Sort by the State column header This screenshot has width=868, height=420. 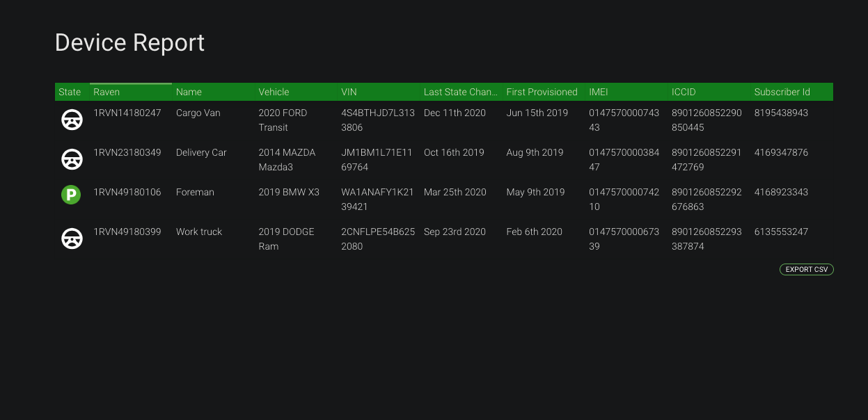click(70, 92)
